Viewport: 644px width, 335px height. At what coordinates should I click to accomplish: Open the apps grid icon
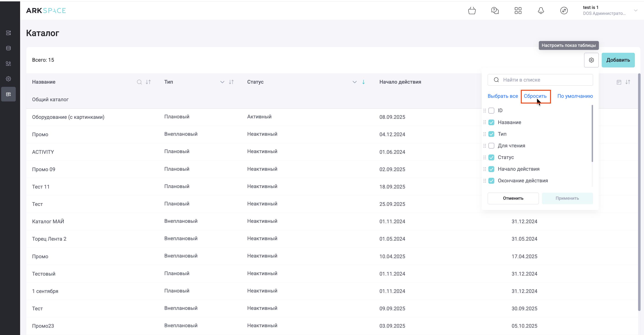(518, 11)
